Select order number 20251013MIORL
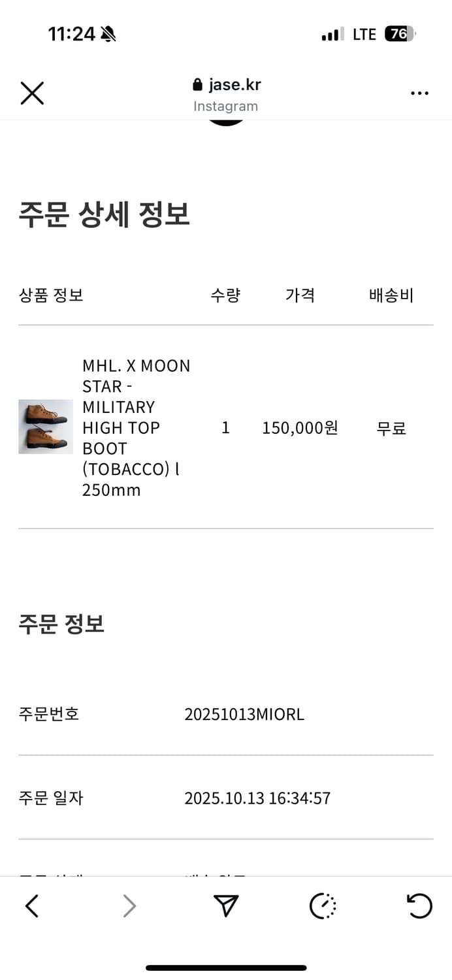Image resolution: width=452 pixels, height=980 pixels. pos(244,714)
